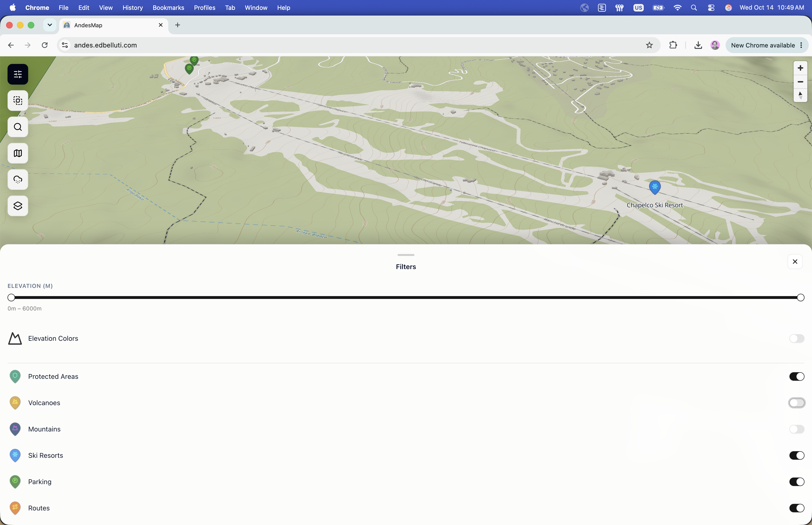Enable the Mountains toggle
812x525 pixels.
(797, 429)
